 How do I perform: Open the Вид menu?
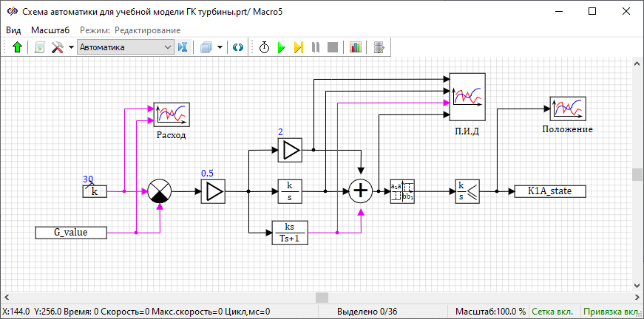(13, 30)
